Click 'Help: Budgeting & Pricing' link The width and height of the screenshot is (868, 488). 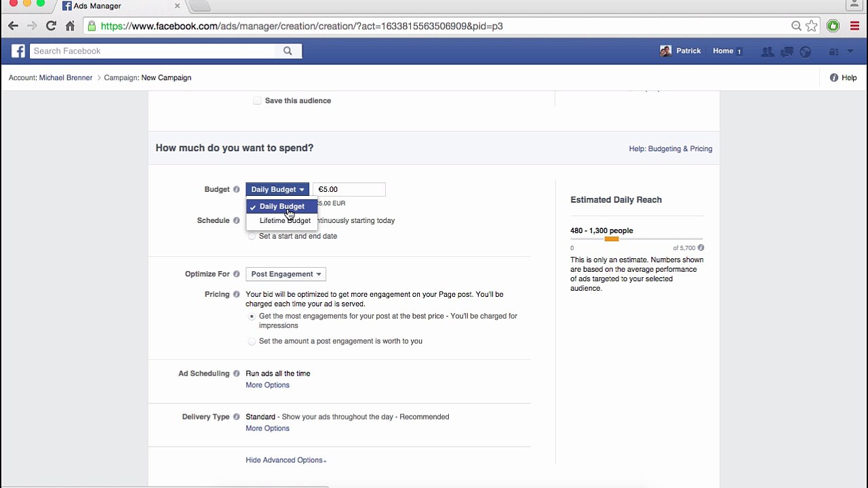(671, 148)
